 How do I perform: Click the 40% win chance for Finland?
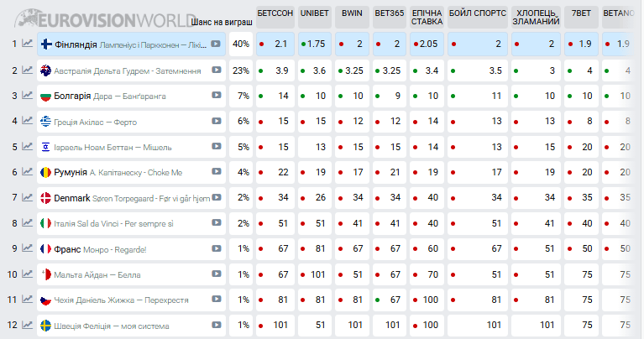point(241,44)
